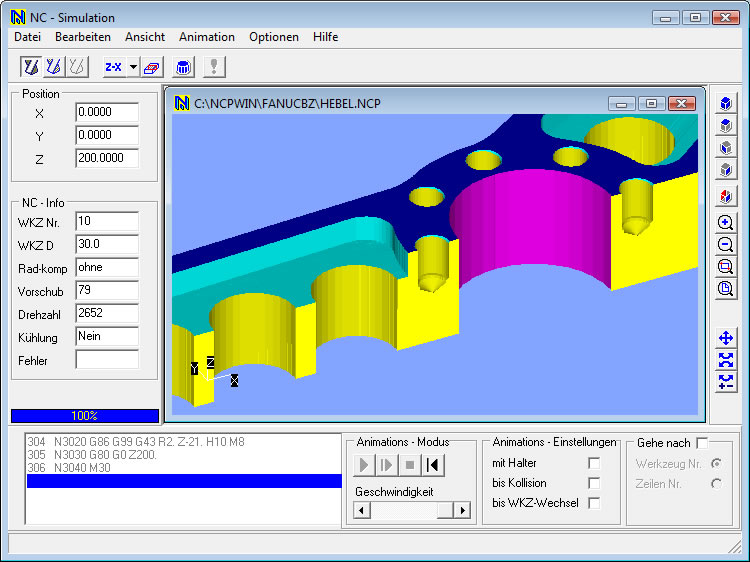
Task: Click the Vorschub field showing 79
Action: coord(107,290)
